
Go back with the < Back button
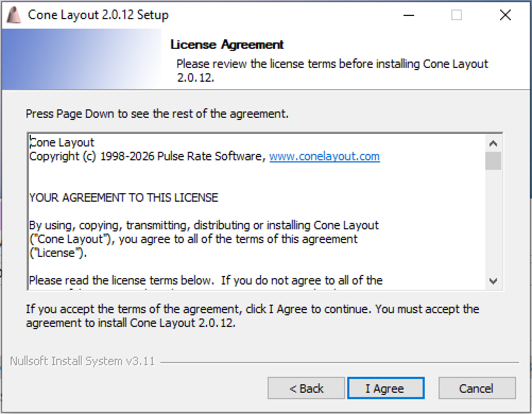[306, 389]
